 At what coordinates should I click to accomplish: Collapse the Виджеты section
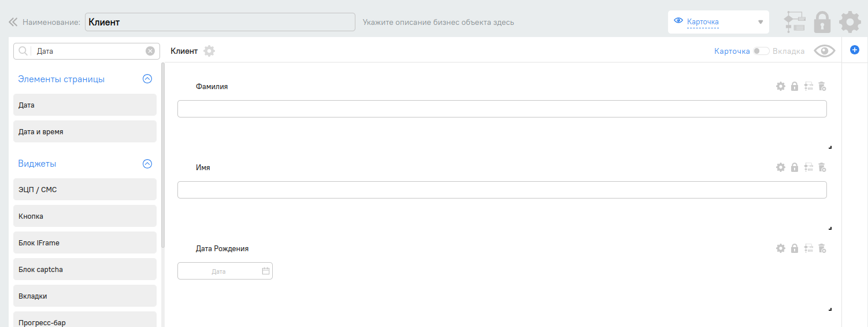(147, 164)
